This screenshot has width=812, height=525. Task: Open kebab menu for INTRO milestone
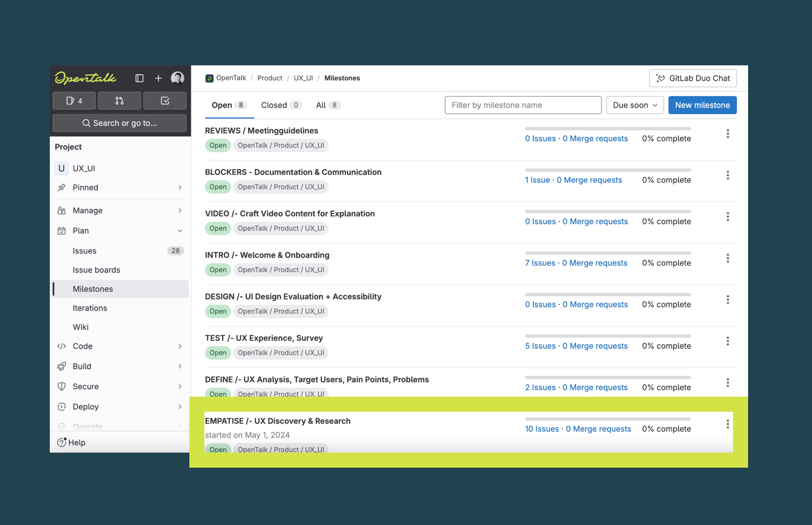[727, 259]
